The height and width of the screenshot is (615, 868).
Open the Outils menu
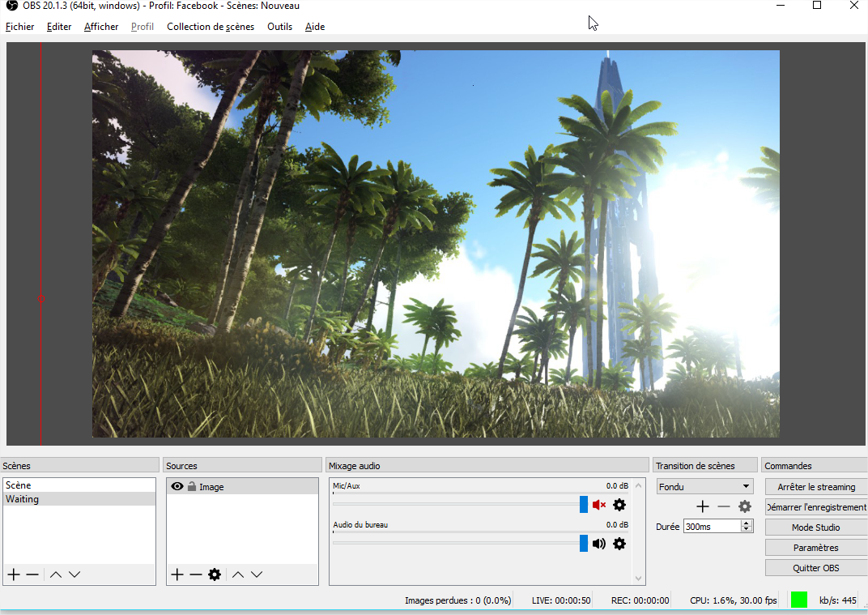click(279, 27)
